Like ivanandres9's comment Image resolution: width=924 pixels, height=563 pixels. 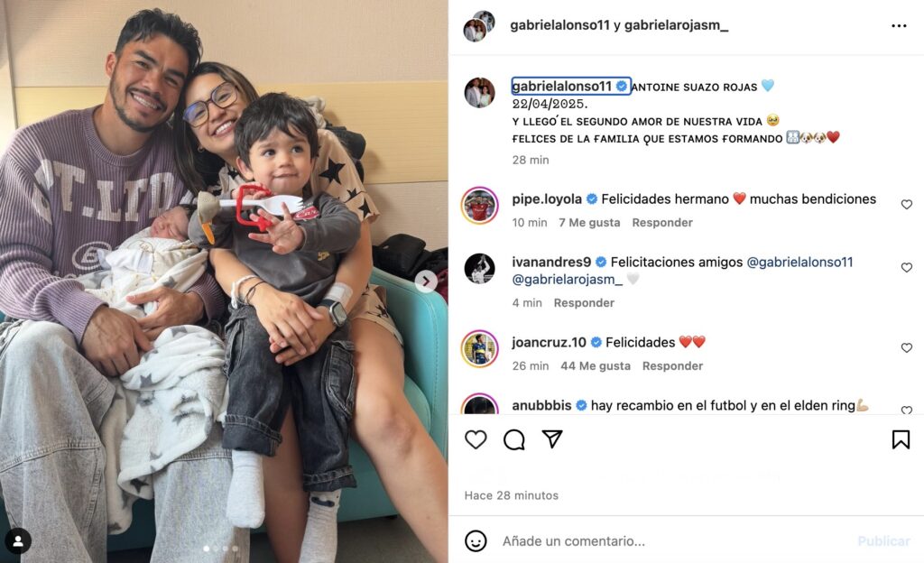(x=906, y=267)
